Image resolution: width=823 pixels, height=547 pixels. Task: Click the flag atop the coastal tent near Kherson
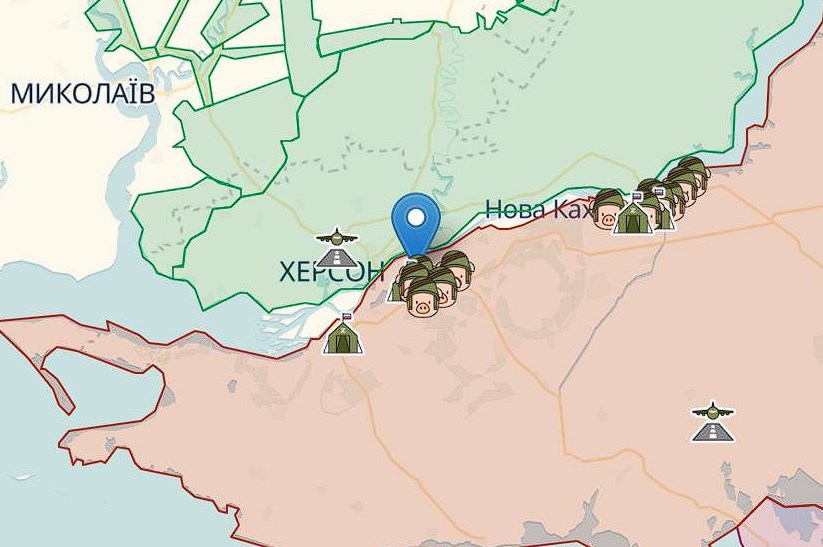coord(346,317)
